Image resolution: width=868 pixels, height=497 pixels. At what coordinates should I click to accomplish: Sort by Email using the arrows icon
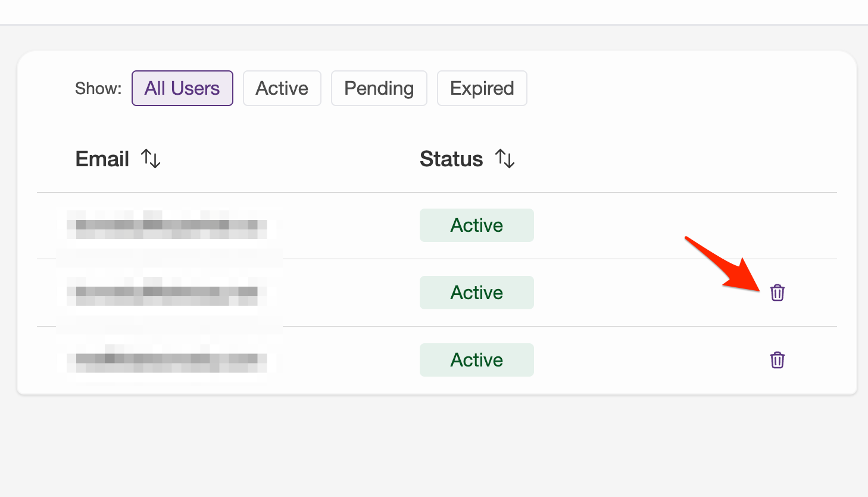click(151, 159)
